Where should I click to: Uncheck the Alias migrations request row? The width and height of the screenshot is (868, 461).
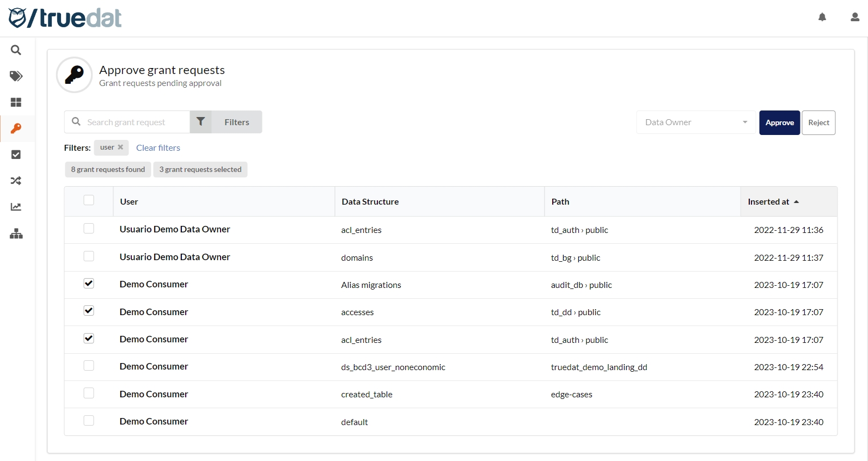89,284
